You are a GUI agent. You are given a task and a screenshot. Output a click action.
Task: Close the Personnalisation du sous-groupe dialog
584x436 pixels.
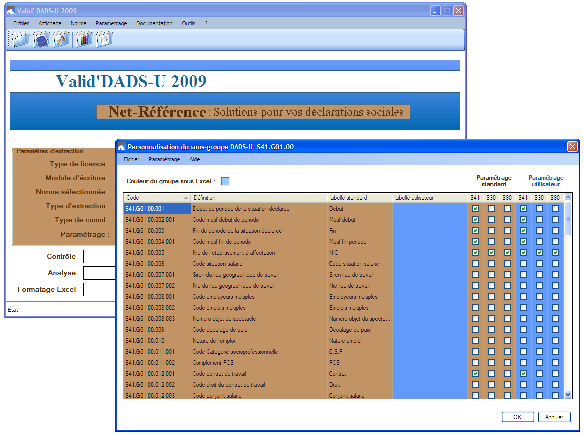point(572,147)
